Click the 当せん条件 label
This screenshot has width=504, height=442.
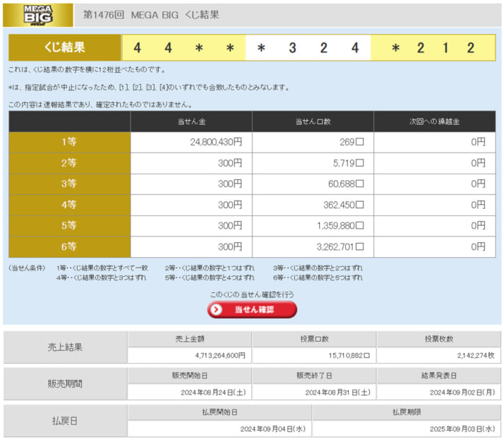tap(27, 268)
